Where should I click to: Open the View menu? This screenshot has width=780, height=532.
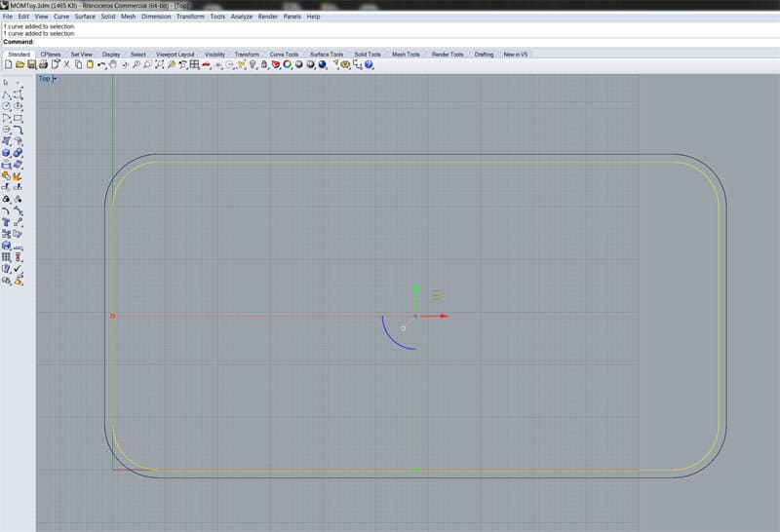[41, 17]
